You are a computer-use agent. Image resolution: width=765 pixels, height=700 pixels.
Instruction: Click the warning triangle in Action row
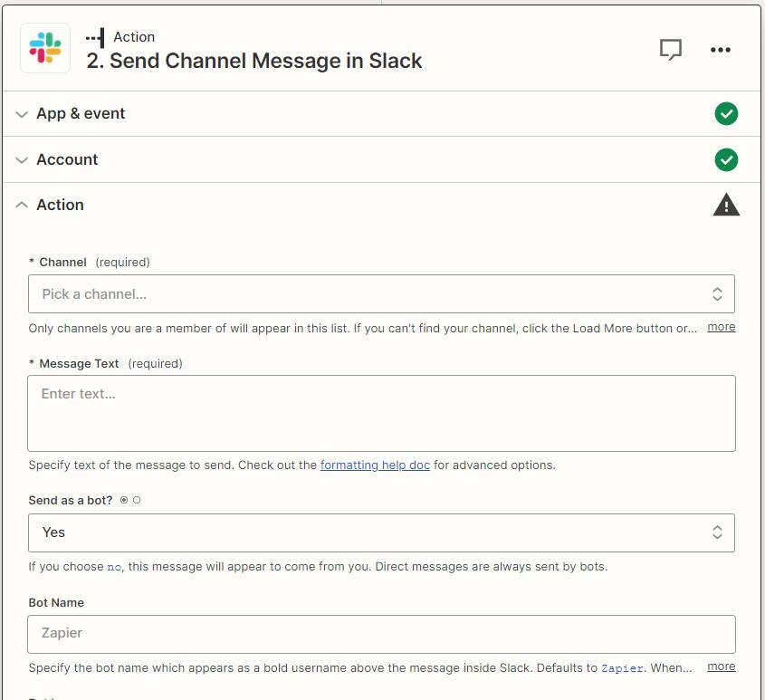click(726, 206)
